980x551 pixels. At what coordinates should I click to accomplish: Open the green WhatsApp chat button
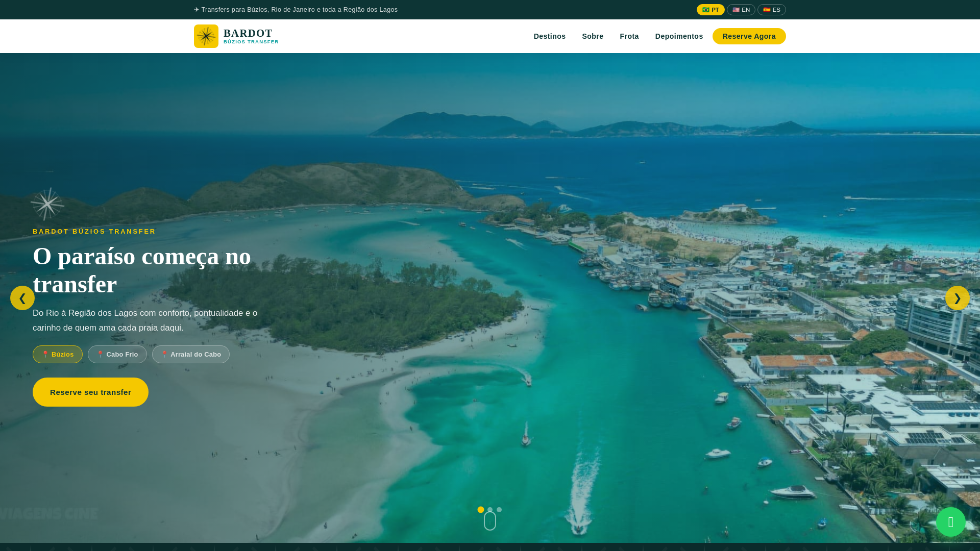click(951, 522)
